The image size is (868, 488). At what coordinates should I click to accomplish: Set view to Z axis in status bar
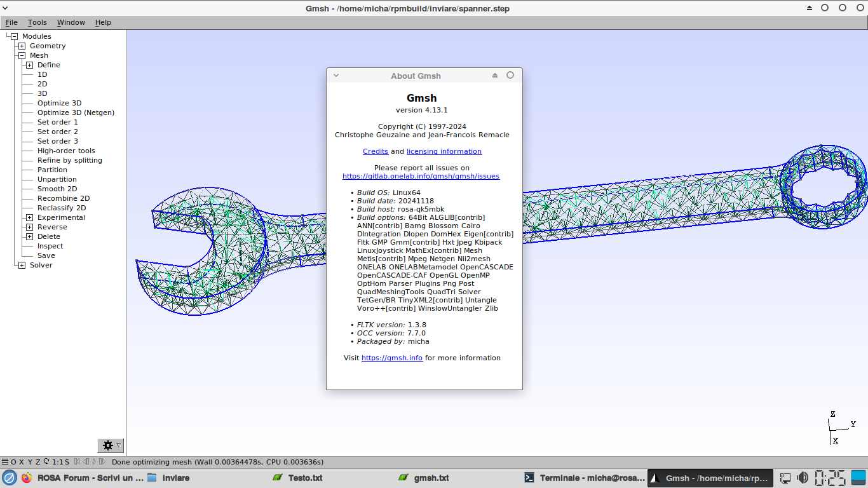(37, 462)
